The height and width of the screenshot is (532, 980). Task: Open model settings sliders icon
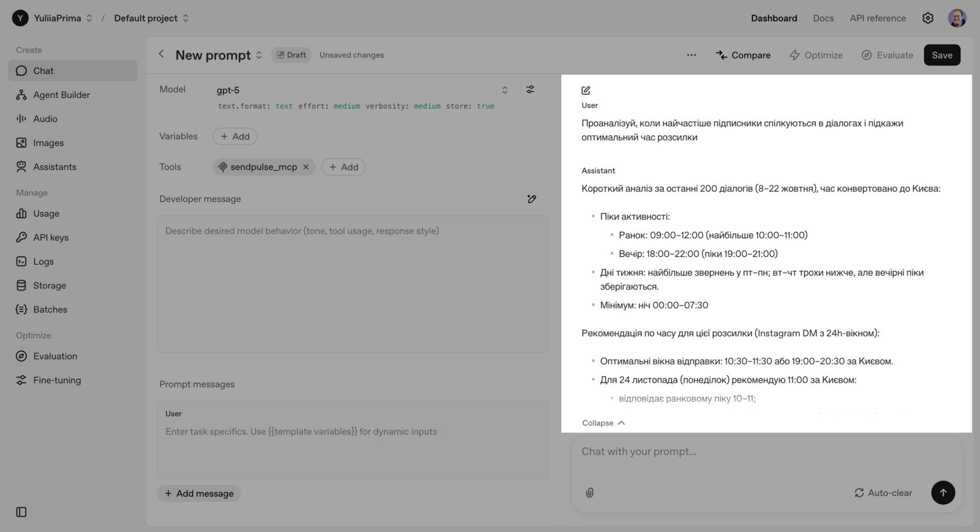coord(530,89)
